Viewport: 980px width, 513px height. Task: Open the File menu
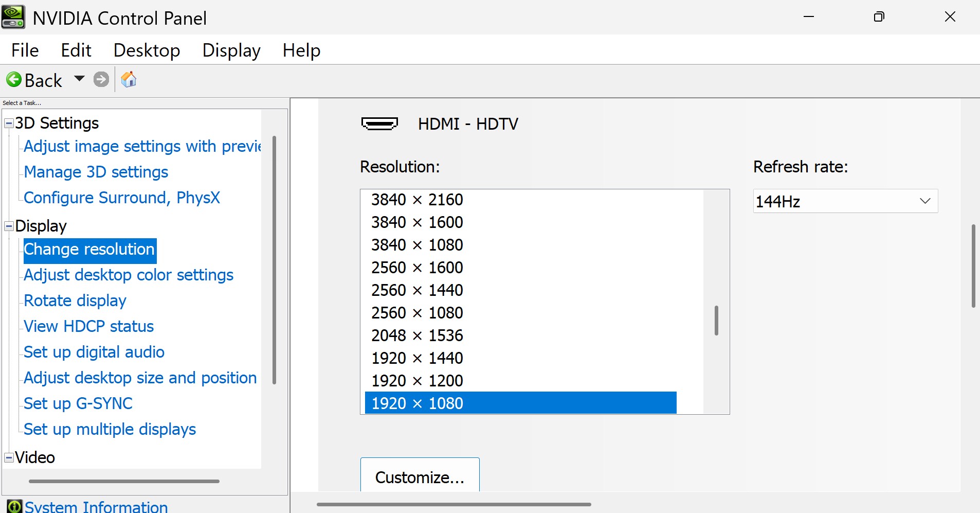[25, 50]
